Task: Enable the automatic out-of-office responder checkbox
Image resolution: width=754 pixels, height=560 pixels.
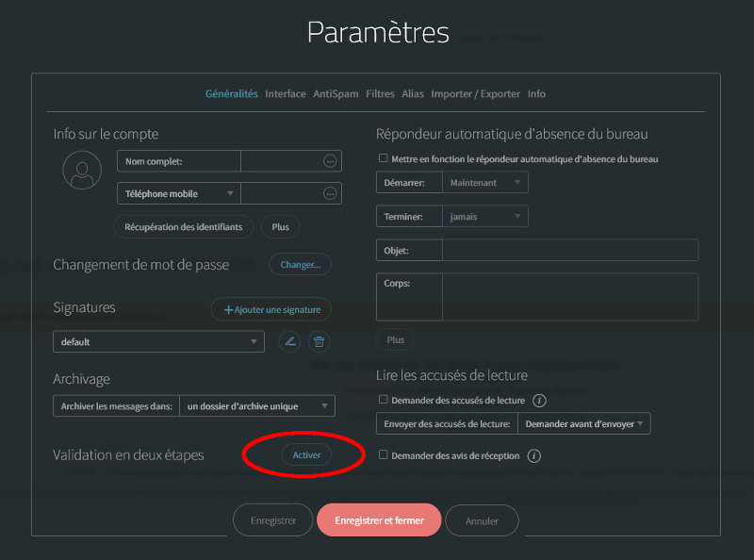Action: 383,158
